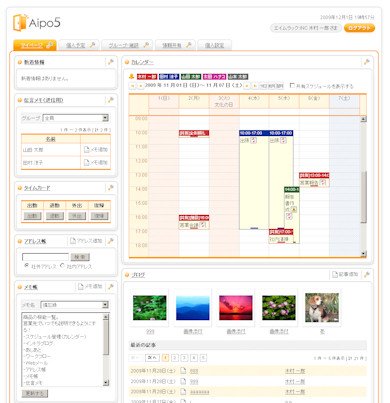The height and width of the screenshot is (403, 390).
Task: Click the green user name tag
Action: point(191,77)
